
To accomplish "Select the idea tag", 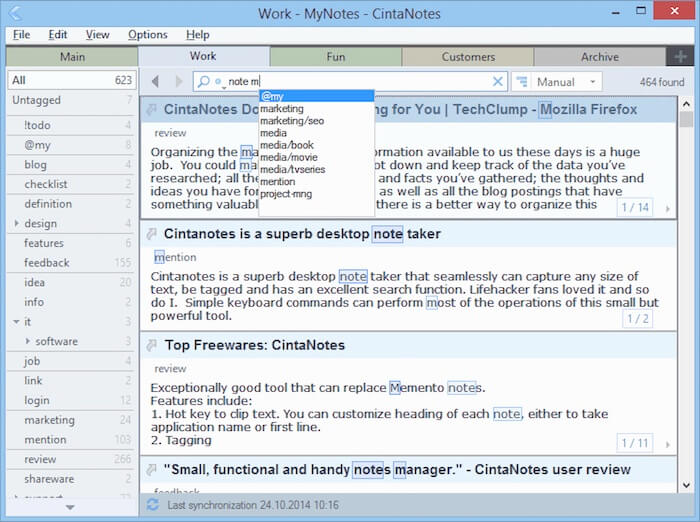I will click(x=72, y=283).
